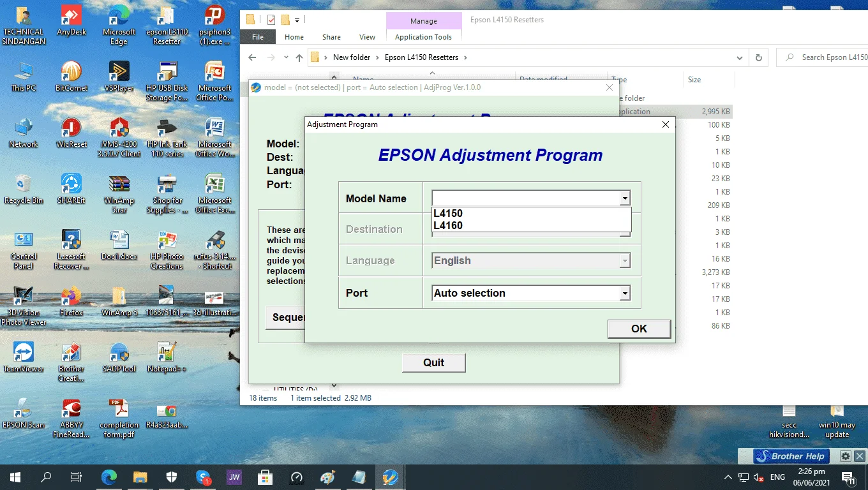The width and height of the screenshot is (868, 490).
Task: Select the EPSON Scan desktop icon
Action: pyautogui.click(x=24, y=414)
